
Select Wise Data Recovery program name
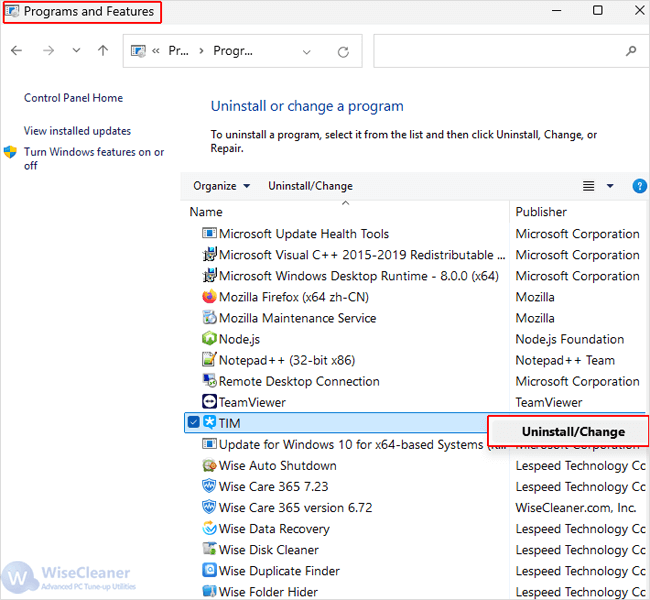click(274, 529)
